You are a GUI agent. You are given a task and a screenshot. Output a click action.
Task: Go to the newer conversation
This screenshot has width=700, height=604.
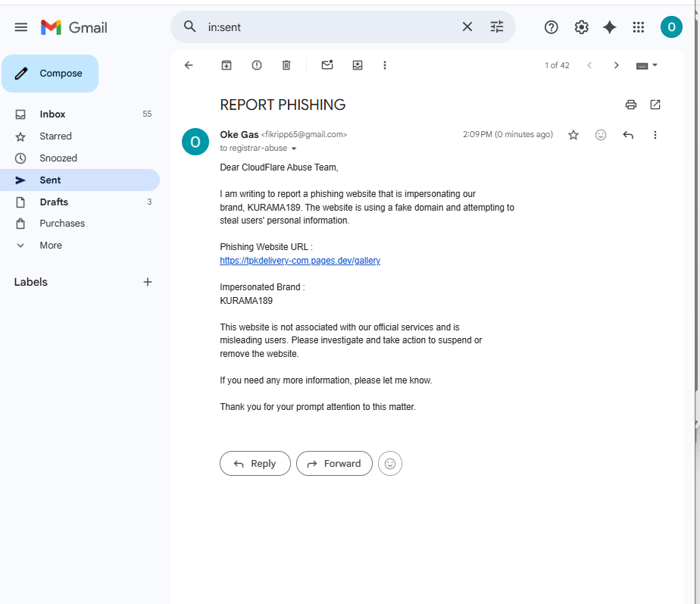point(589,65)
